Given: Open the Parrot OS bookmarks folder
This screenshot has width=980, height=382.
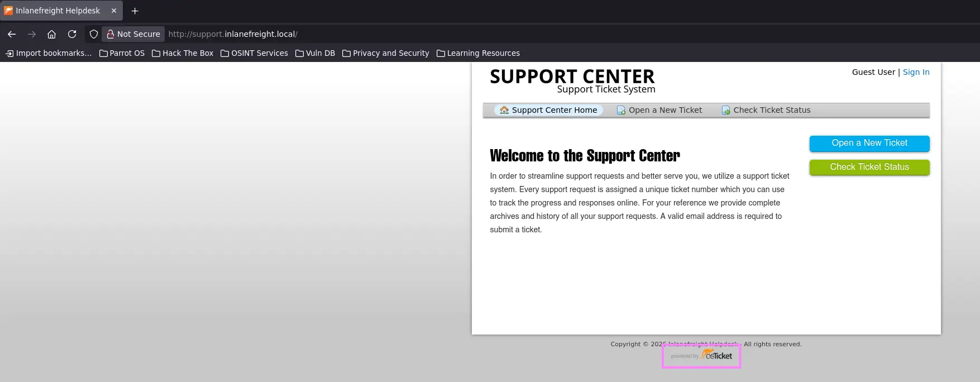Looking at the screenshot, I should 122,53.
